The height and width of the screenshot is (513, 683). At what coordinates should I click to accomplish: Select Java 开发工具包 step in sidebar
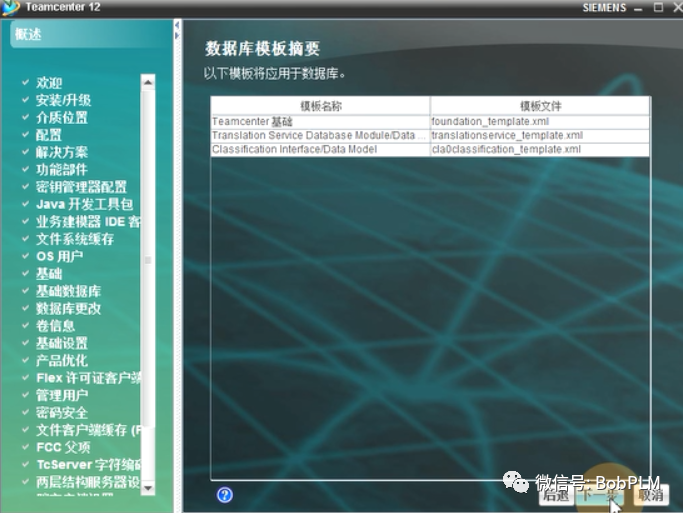[85, 204]
